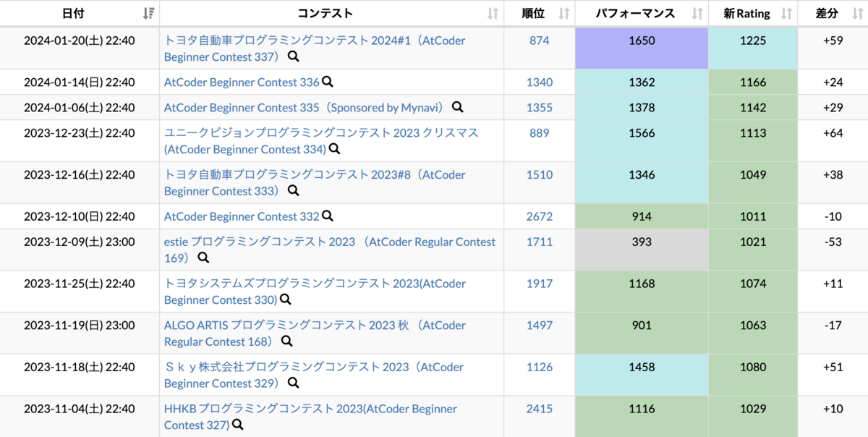This screenshot has height=437, width=868.
Task: Click rank 874 link
Action: [540, 41]
